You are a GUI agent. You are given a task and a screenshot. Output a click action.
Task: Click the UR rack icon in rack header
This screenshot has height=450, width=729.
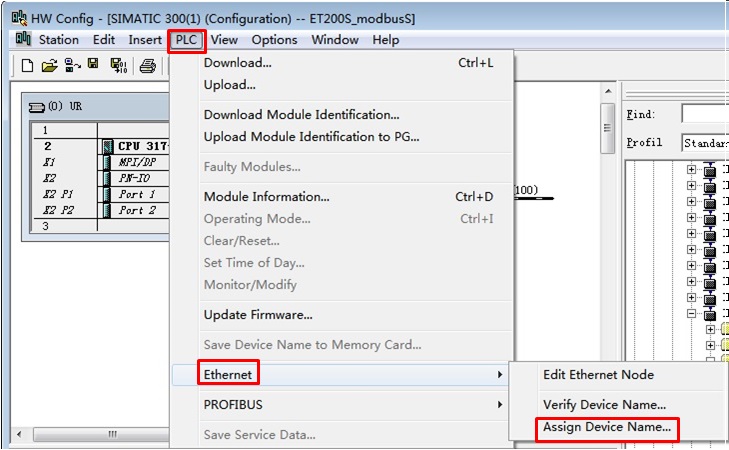click(38, 106)
